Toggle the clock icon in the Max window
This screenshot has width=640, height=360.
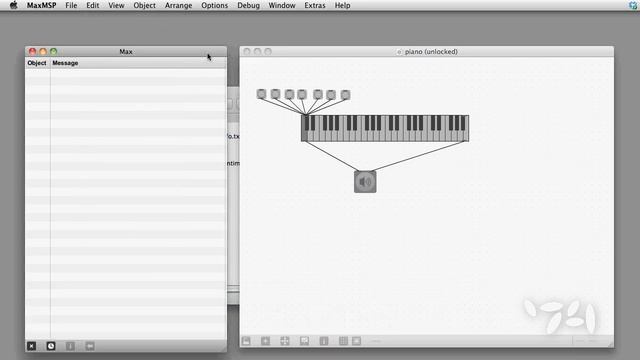(51, 346)
